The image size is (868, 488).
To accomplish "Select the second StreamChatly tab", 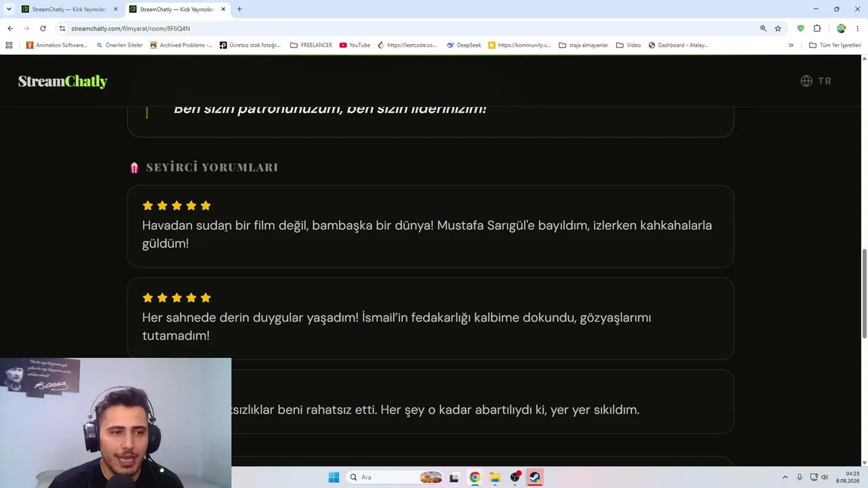I will 176,9.
